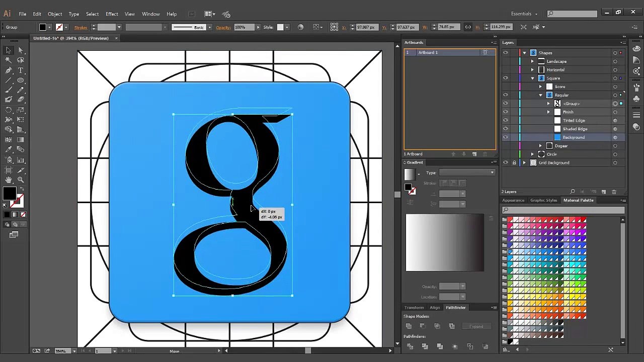Viewport: 644px width, 362px height.
Task: Switch to the Graphic Styles tab
Action: point(543,200)
